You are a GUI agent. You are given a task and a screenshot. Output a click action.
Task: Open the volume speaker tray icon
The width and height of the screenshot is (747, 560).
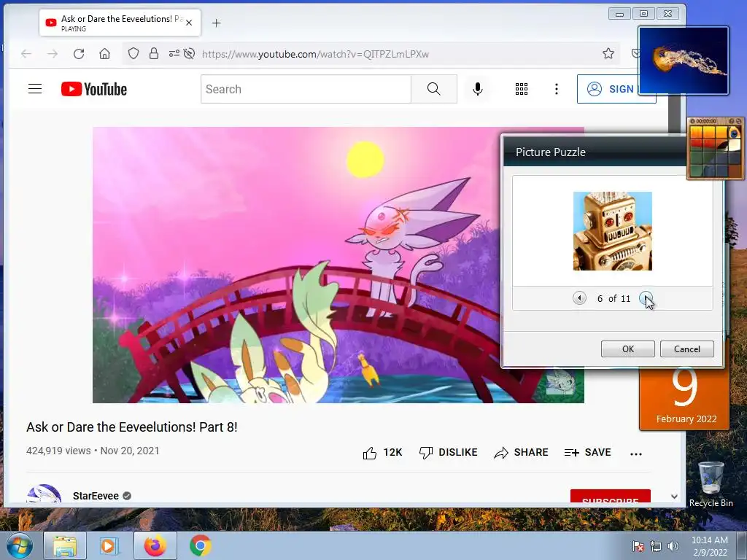point(673,546)
